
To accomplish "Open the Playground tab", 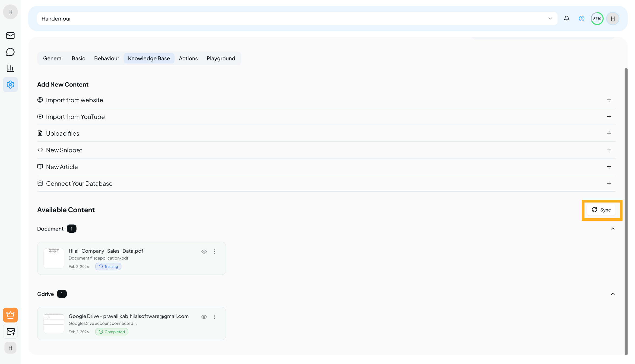I will [221, 58].
